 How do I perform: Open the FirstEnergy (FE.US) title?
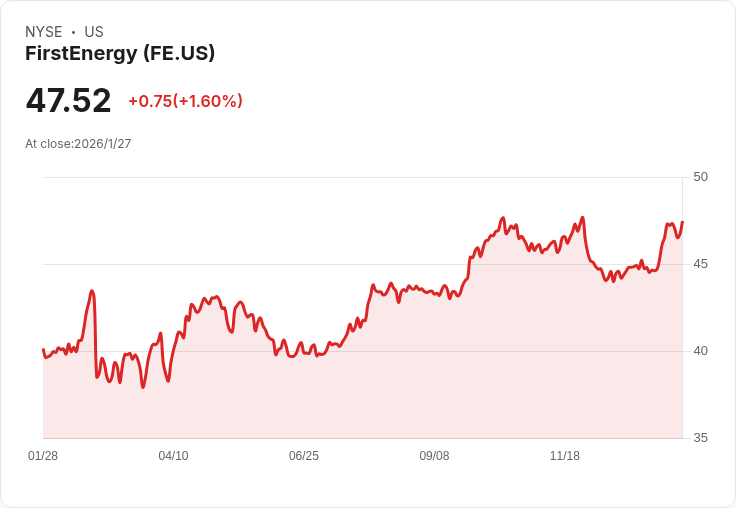point(120,54)
